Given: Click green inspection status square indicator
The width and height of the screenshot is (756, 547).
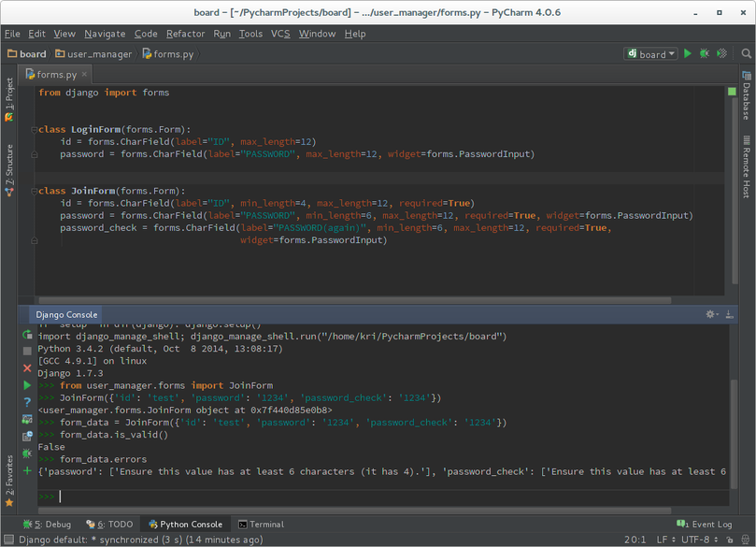Looking at the screenshot, I should (x=732, y=92).
